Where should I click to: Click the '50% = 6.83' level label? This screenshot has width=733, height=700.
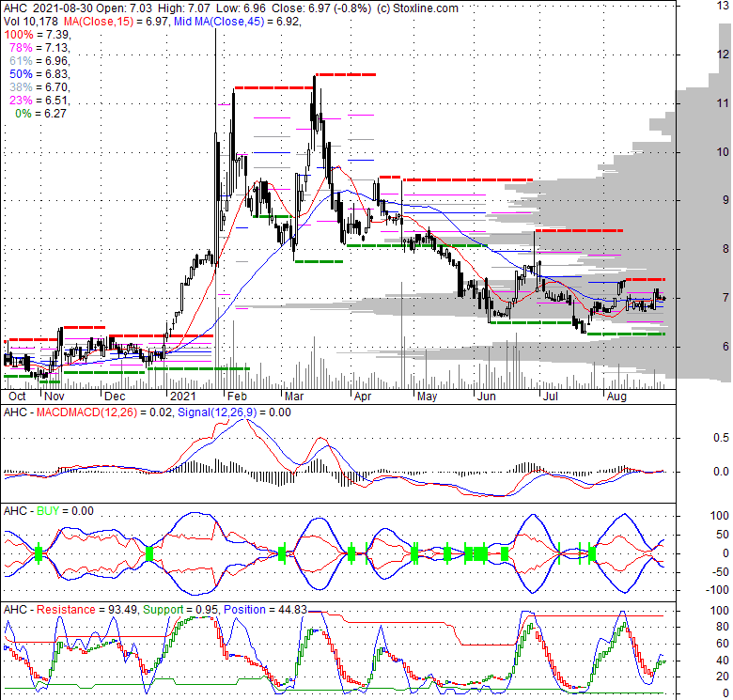click(39, 74)
